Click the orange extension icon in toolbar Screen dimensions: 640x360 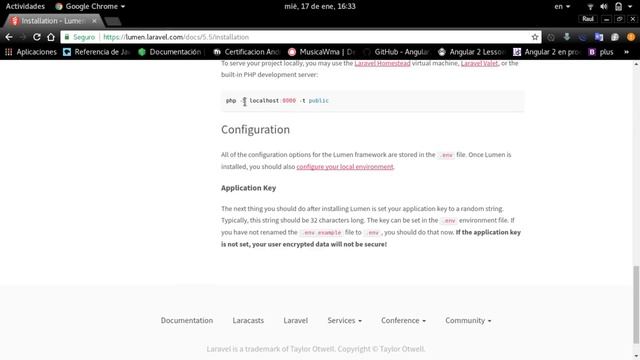pos(631,37)
